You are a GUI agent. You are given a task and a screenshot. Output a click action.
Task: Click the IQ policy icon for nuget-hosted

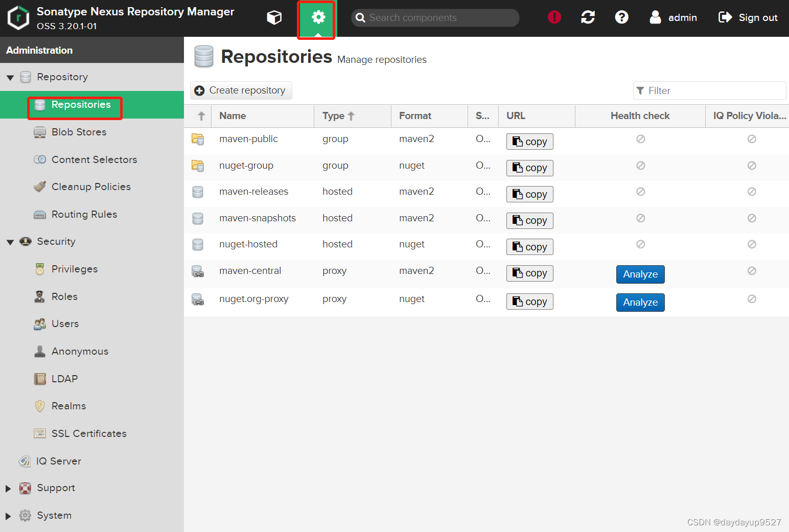coord(752,244)
